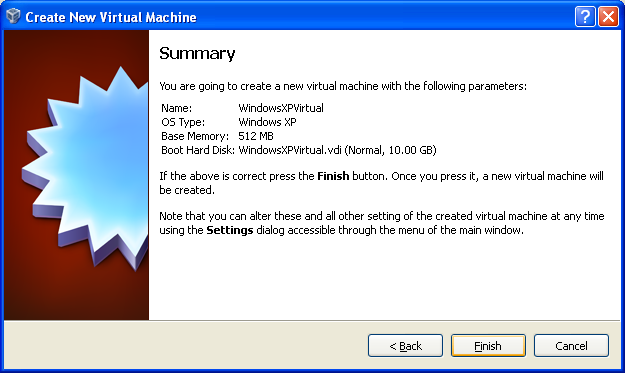Close the Create New Virtual Machine wizard
625x374 pixels.
point(608,17)
